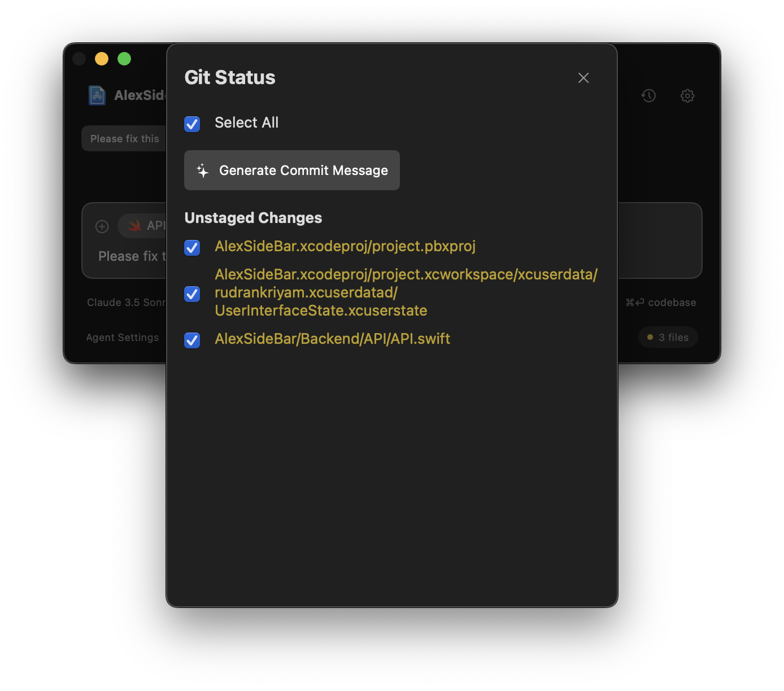The height and width of the screenshot is (691, 784).
Task: Uncheck the API.swift unstaged change
Action: tap(192, 340)
